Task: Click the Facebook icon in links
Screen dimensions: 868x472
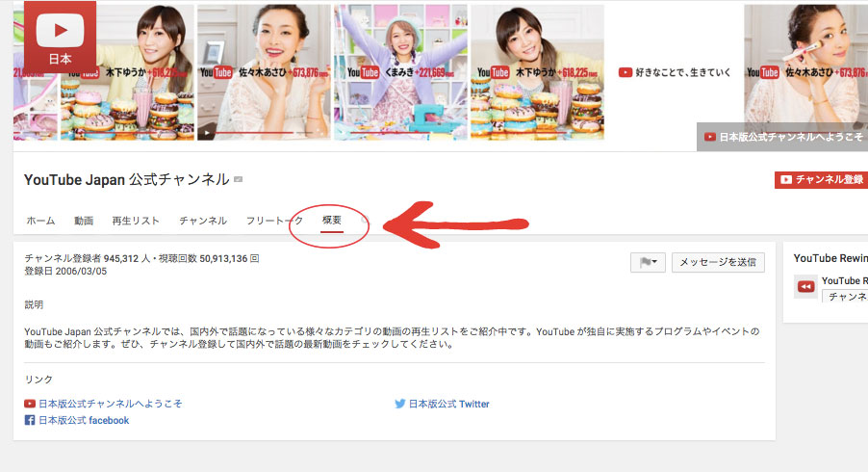Action: tap(30, 421)
